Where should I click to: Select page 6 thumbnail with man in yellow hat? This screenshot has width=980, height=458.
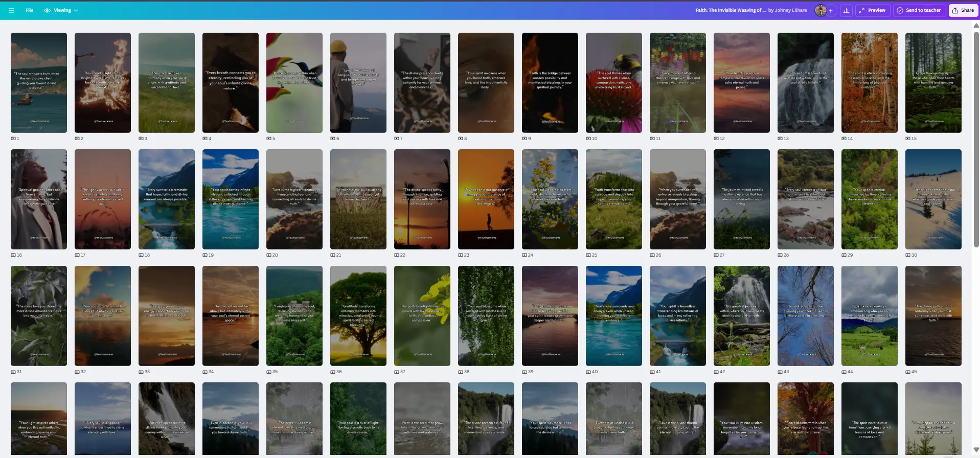[358, 83]
